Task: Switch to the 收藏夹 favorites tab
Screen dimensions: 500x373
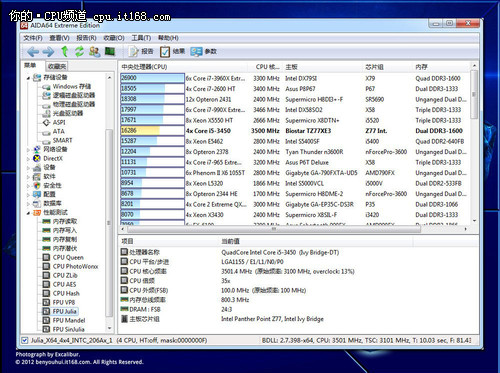Action: (x=57, y=66)
